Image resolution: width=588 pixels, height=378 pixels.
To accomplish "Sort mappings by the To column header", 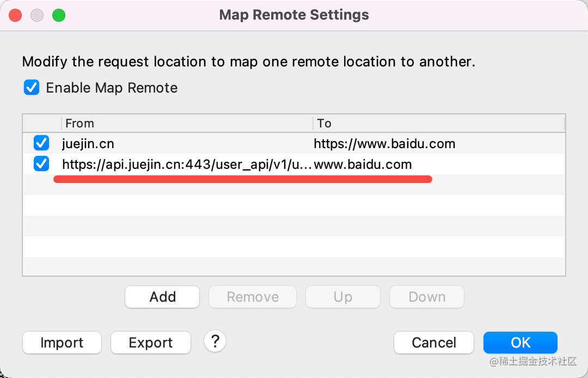I will [439, 124].
